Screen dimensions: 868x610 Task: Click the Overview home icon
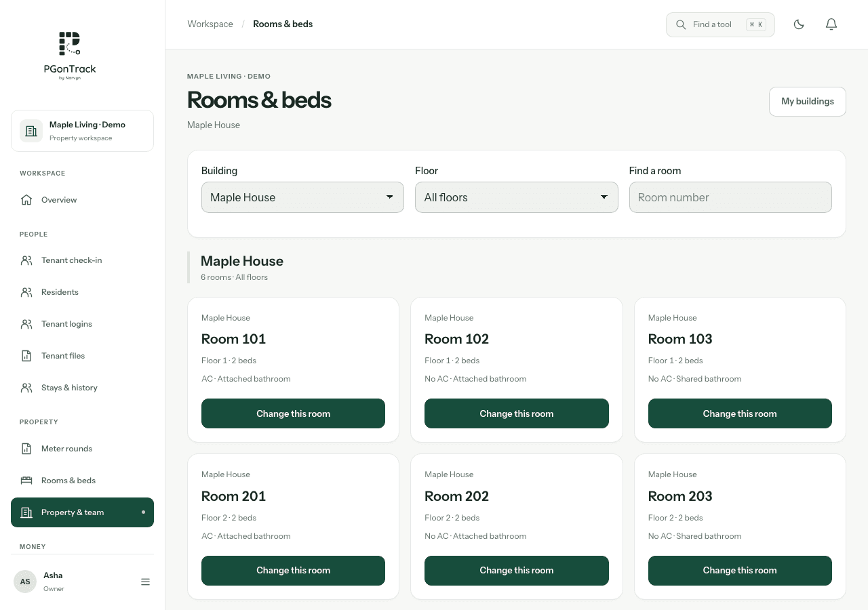tap(26, 200)
